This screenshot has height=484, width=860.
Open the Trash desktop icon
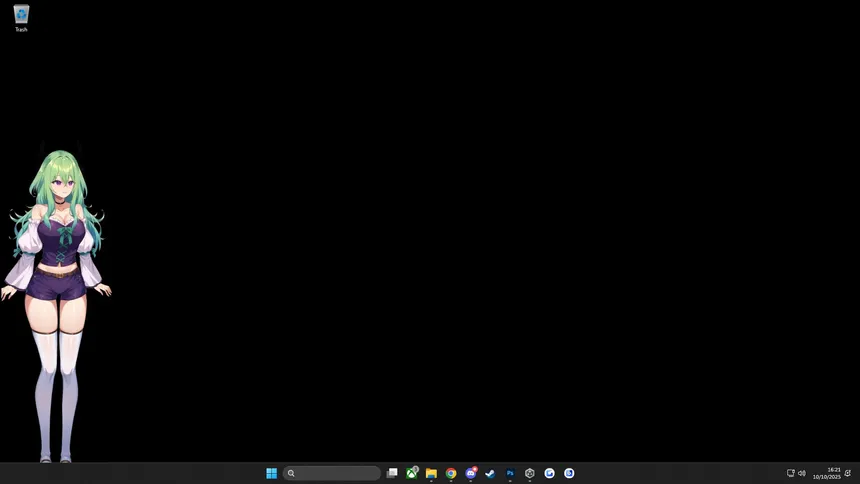[x=21, y=17]
